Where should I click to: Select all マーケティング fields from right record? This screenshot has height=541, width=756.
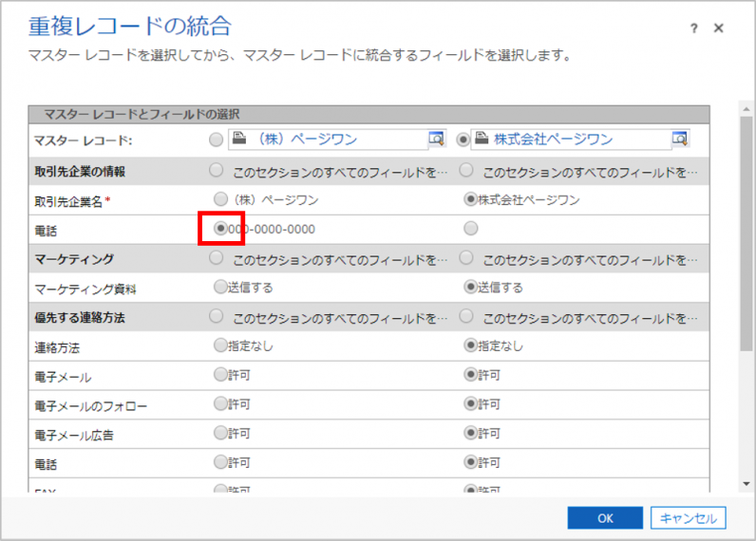point(467,258)
